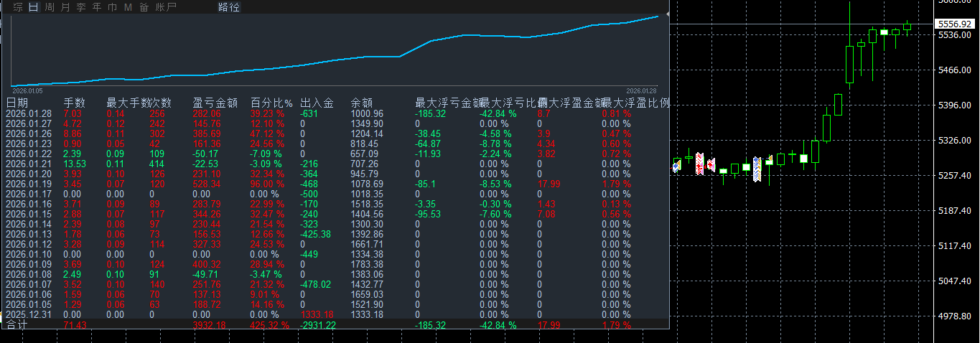Click the 次数 column header
980x343 pixels.
[x=160, y=103]
